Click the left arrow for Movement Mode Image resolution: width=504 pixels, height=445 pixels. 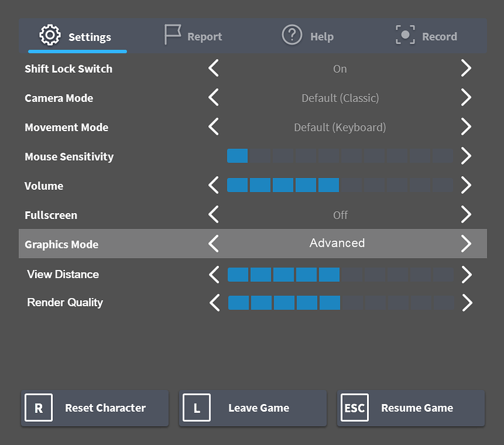tap(213, 127)
